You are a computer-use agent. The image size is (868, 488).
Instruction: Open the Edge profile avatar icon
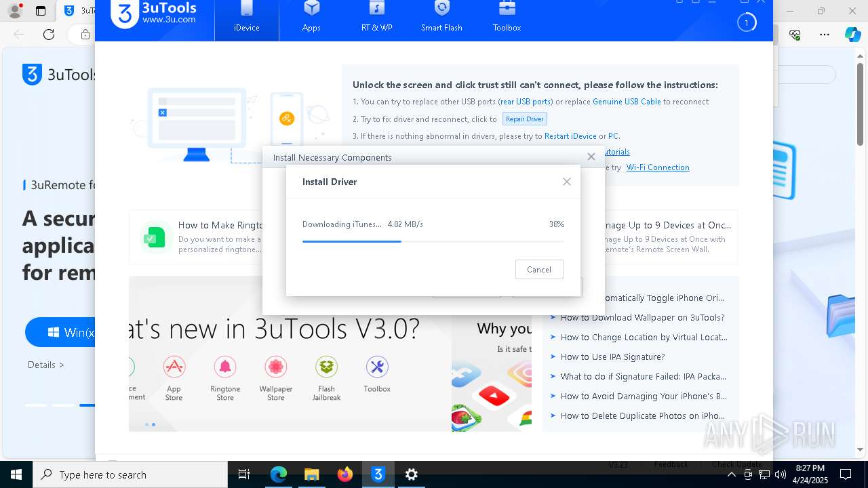[x=14, y=11]
